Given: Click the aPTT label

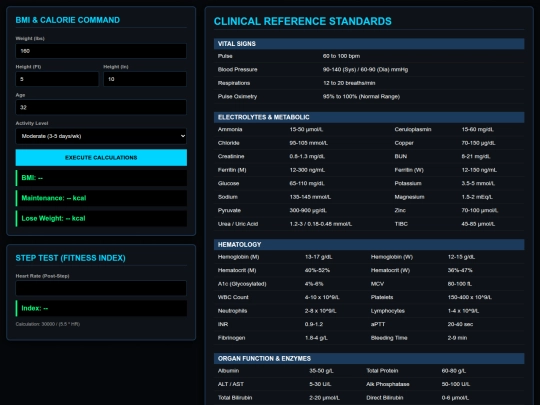Looking at the screenshot, I should pyautogui.click(x=378, y=324).
